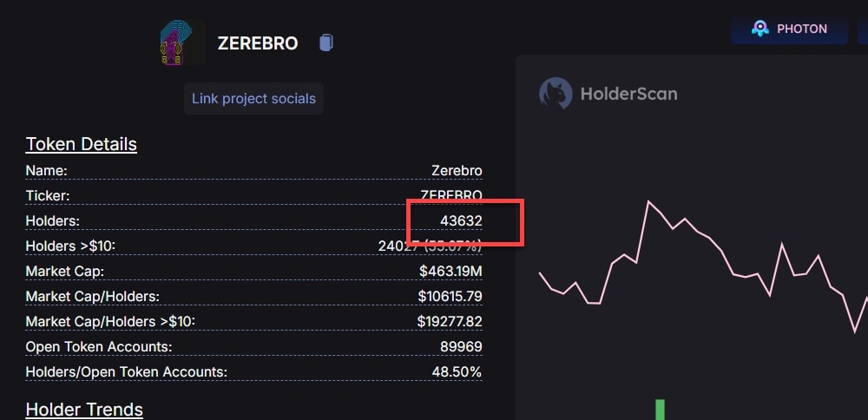Click the green bar below the chart
The height and width of the screenshot is (420, 868).
pyautogui.click(x=661, y=410)
